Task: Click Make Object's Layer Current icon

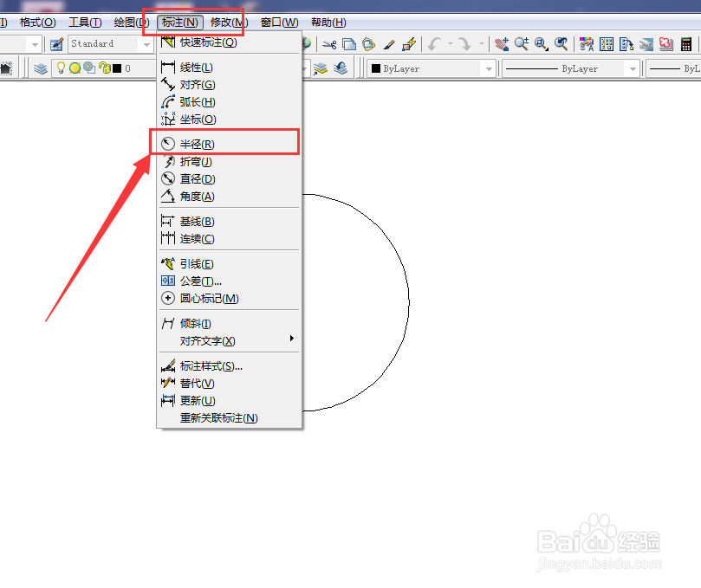Action: (x=321, y=68)
